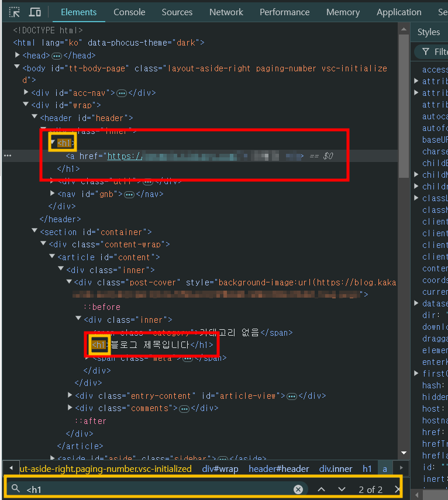448x500 pixels.
Task: Click the ellipsis inside div acc-nav element
Action: [x=122, y=94]
